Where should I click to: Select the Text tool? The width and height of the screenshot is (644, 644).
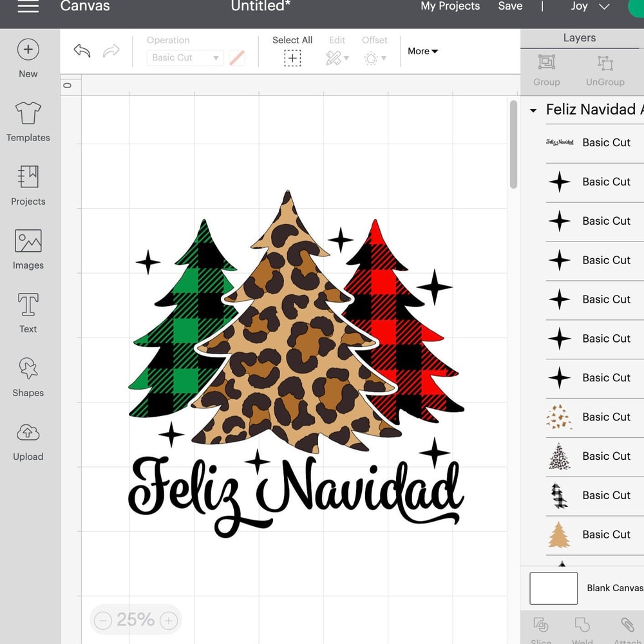pos(28,313)
